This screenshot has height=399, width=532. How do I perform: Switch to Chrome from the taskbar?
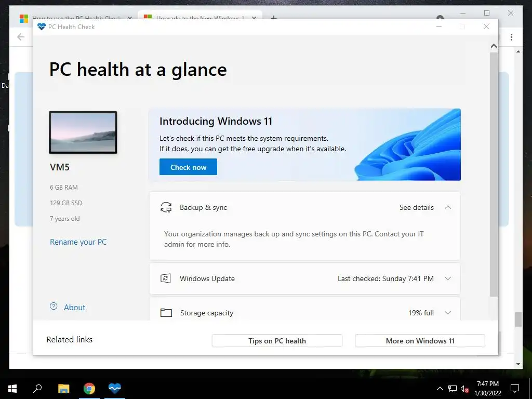89,389
